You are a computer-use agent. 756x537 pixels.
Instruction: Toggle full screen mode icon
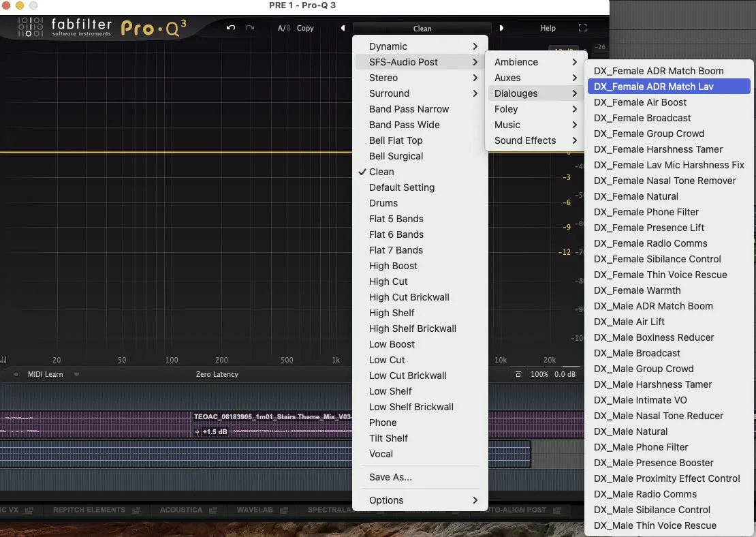[x=582, y=28]
